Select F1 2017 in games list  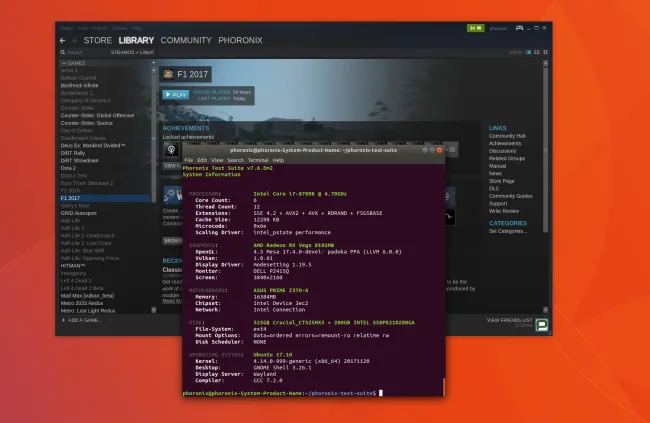click(x=105, y=198)
